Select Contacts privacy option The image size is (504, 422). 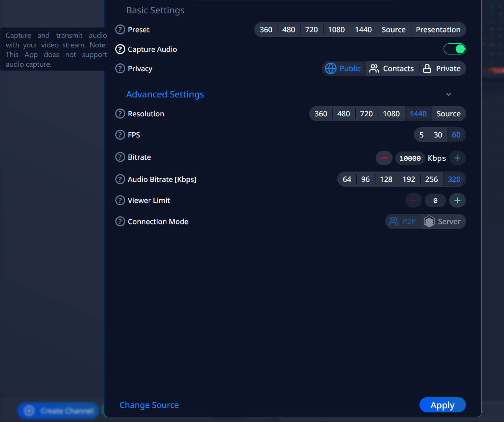click(x=392, y=69)
